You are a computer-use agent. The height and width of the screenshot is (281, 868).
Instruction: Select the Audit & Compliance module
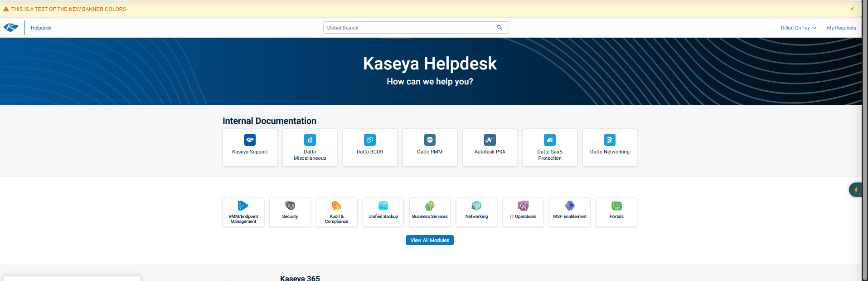337,212
